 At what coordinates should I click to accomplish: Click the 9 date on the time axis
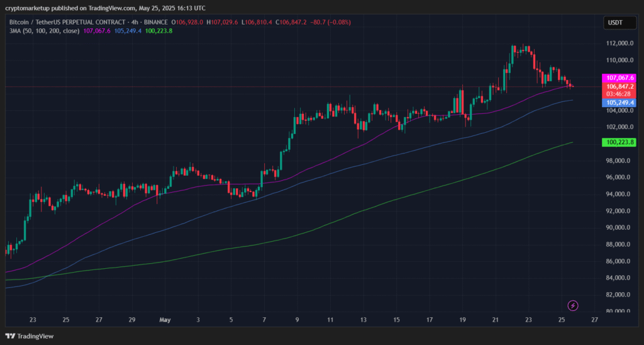click(x=297, y=320)
